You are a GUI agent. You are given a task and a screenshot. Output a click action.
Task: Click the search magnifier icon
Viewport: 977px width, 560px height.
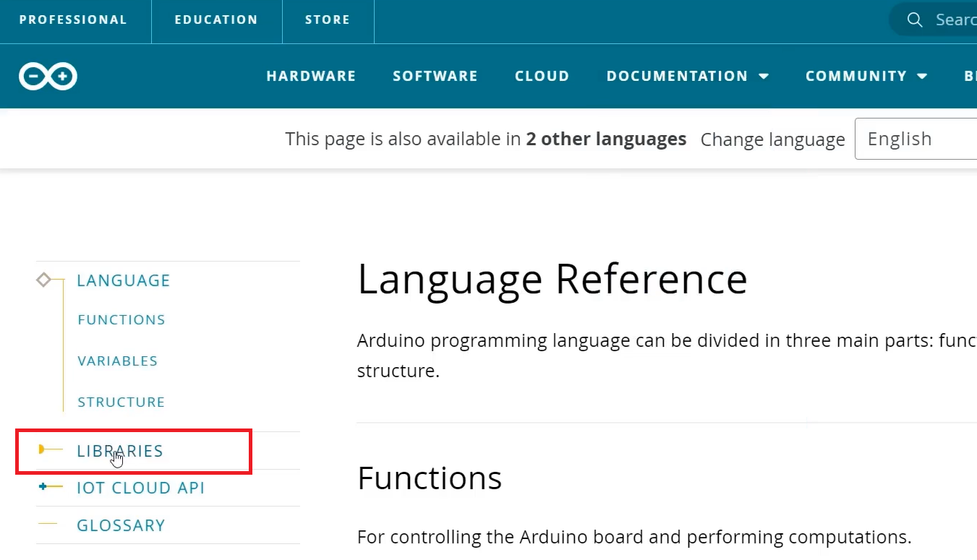click(915, 20)
